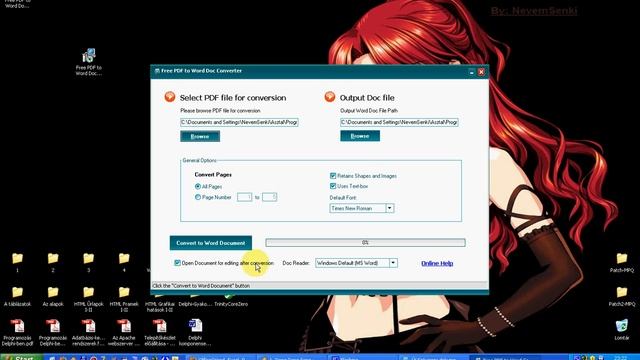Open Programozás Delphi-ben.pdf file
640x360 pixels.
tap(17, 333)
